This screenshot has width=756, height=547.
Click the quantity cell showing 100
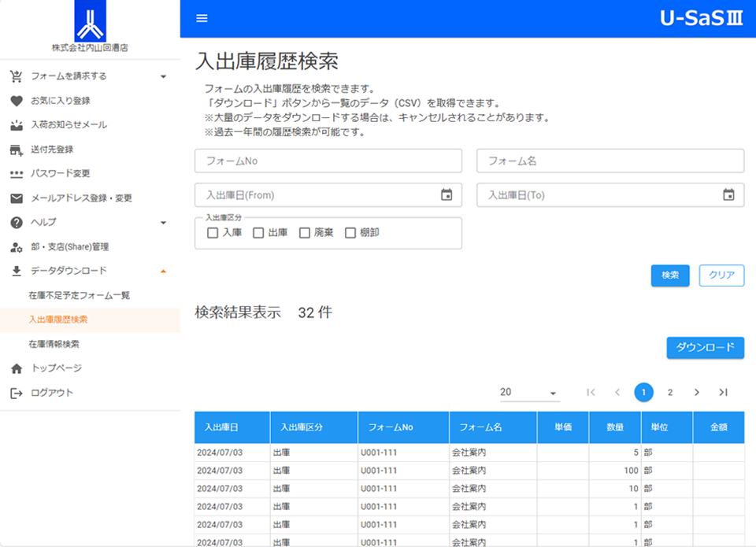pyautogui.click(x=615, y=471)
